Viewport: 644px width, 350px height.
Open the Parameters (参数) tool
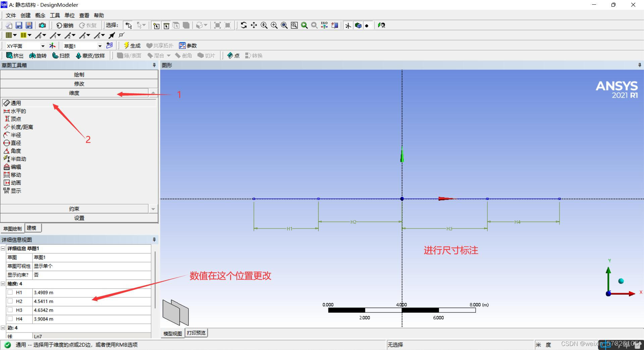point(188,46)
